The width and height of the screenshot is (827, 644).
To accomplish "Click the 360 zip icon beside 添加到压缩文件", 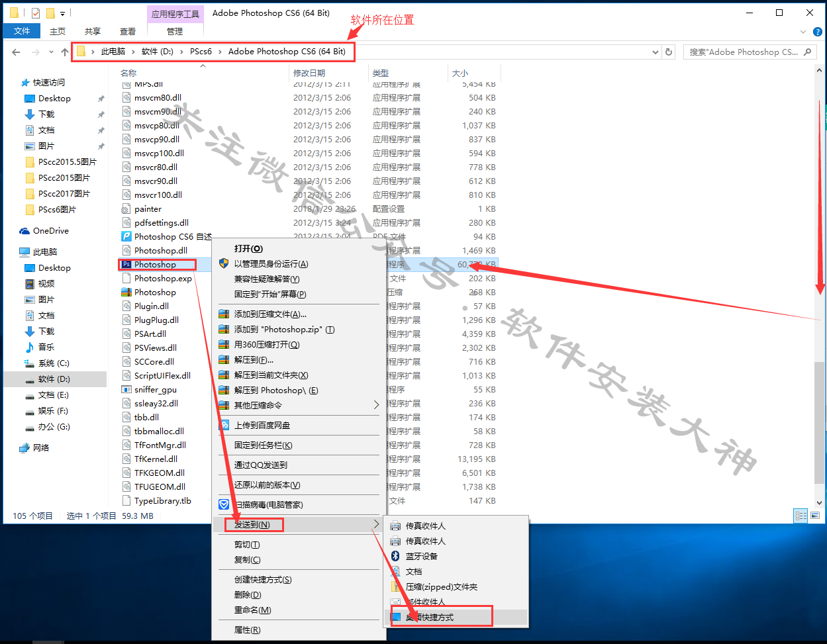I will 224,314.
